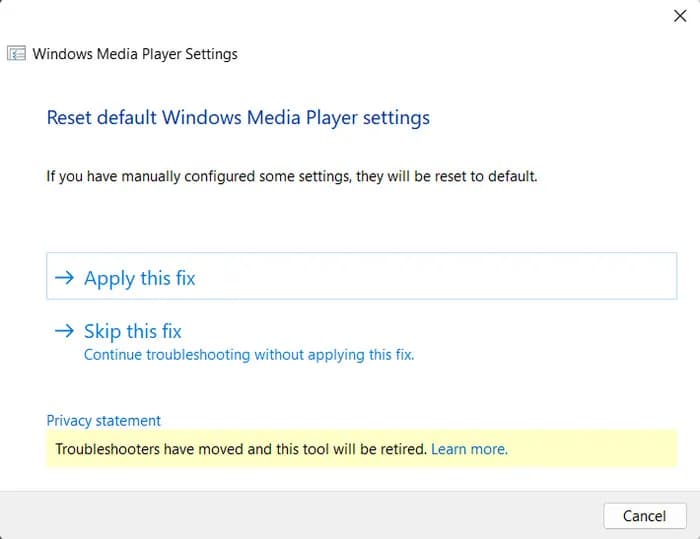
Task: Select the Skip this fix option
Action: [133, 331]
